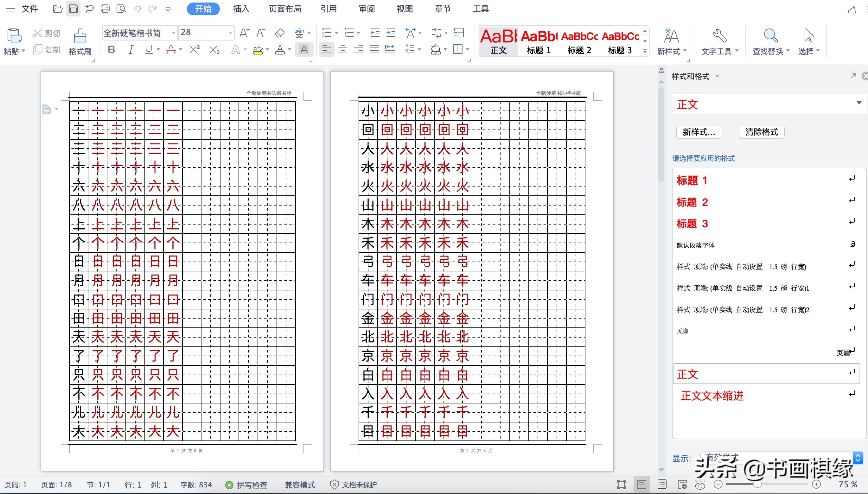Screen dimensions: 868x494
Task: Toggle Underline formatting
Action: 149,50
